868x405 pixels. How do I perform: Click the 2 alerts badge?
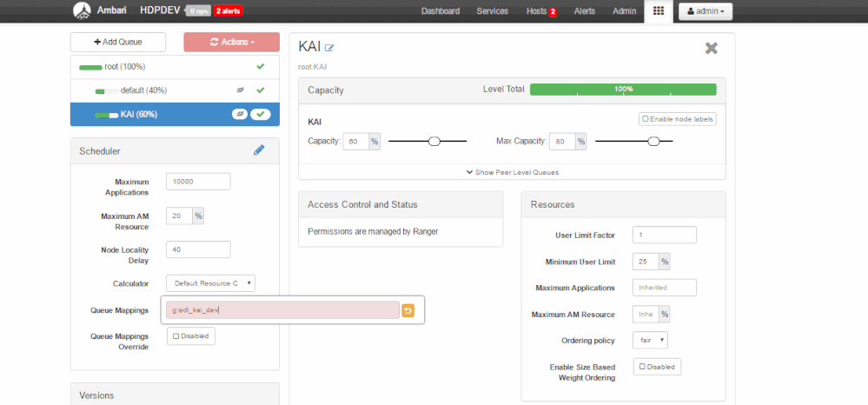tap(228, 11)
